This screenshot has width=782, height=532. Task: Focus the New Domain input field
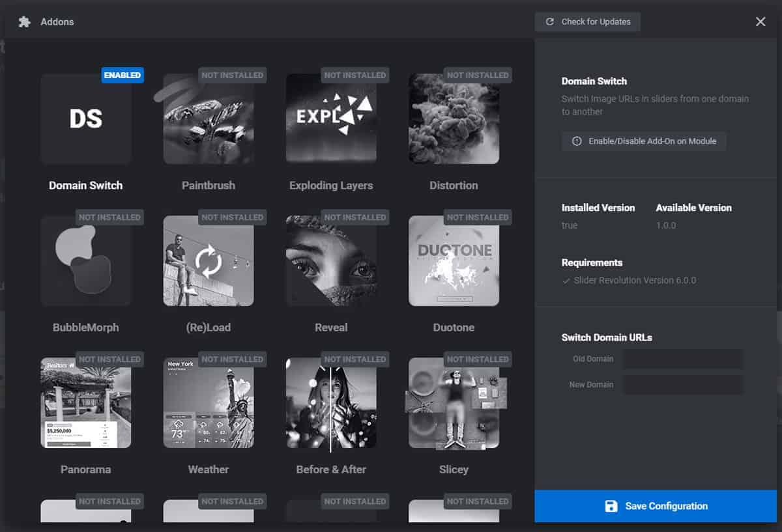(x=683, y=385)
